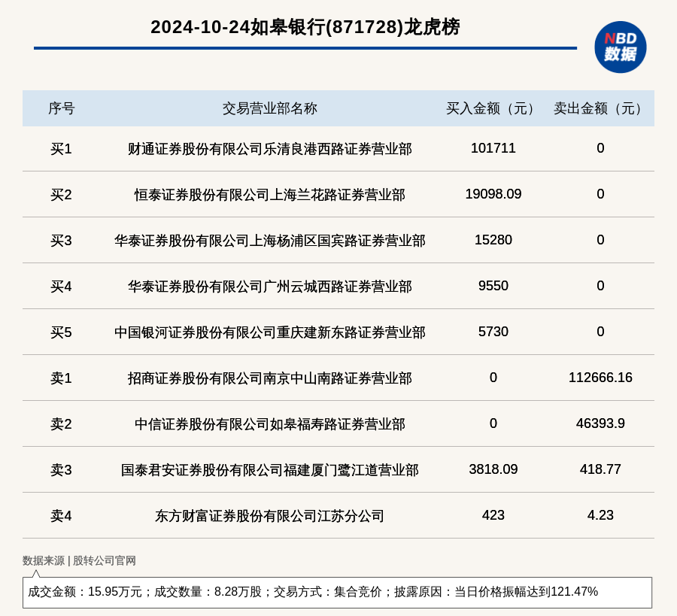Click buy amount 0 in 卖1 row
Viewport: 677px width, 616px height.
(x=493, y=378)
